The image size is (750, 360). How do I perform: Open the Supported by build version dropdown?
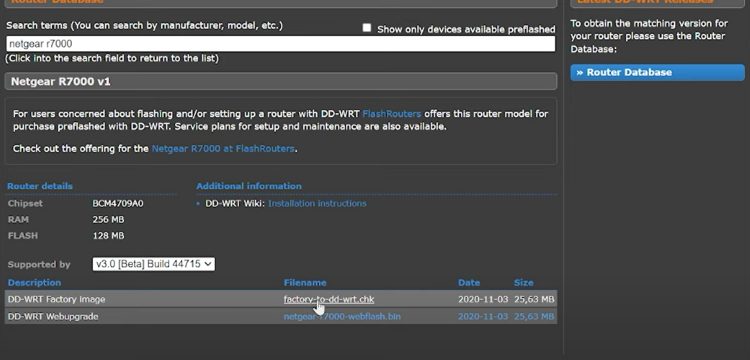154,264
